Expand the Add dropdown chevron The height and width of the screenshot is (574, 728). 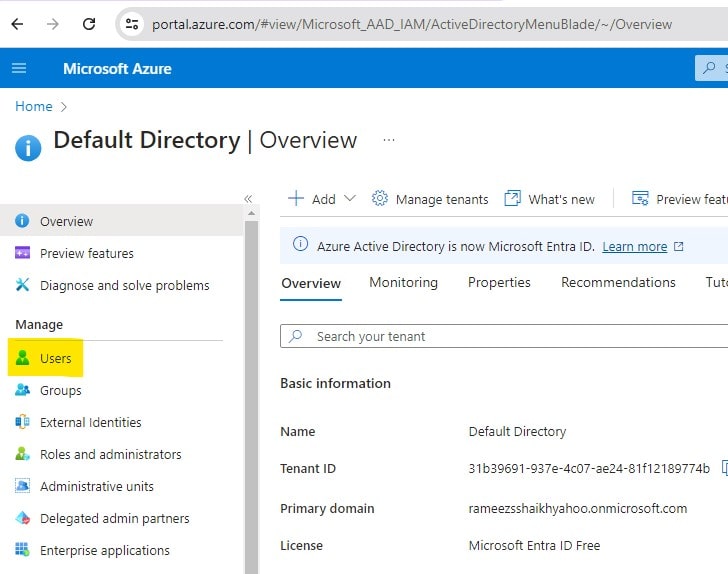click(350, 199)
